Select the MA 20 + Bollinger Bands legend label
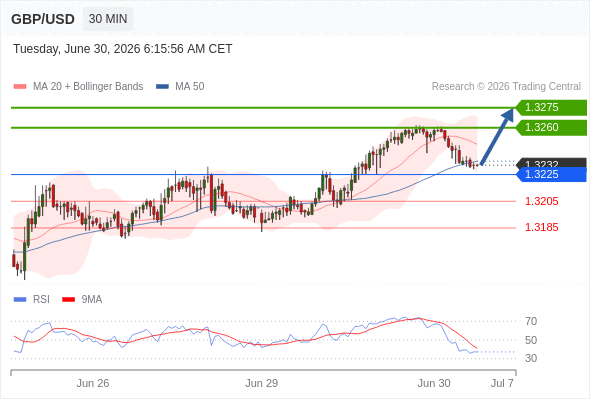Viewport: 590px width, 400px height. 88,87
